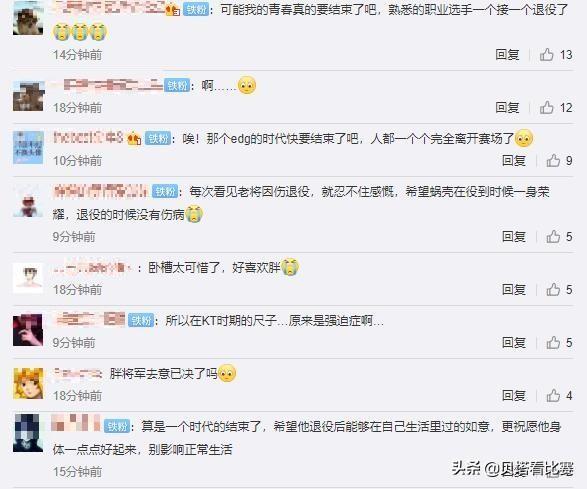
Task: Open blue book-cover avatar profile
Action: [x=28, y=148]
